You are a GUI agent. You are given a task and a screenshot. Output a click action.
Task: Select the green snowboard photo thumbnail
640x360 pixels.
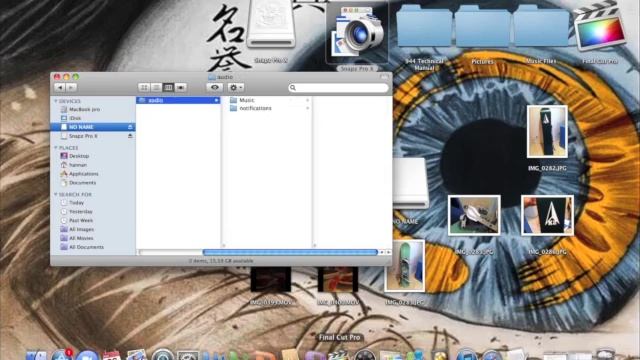tap(404, 266)
